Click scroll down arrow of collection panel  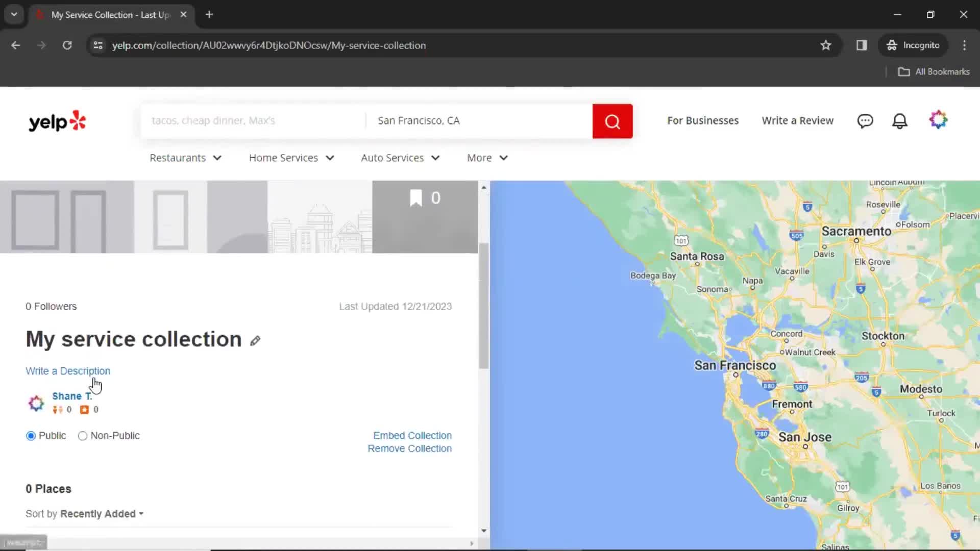(483, 531)
